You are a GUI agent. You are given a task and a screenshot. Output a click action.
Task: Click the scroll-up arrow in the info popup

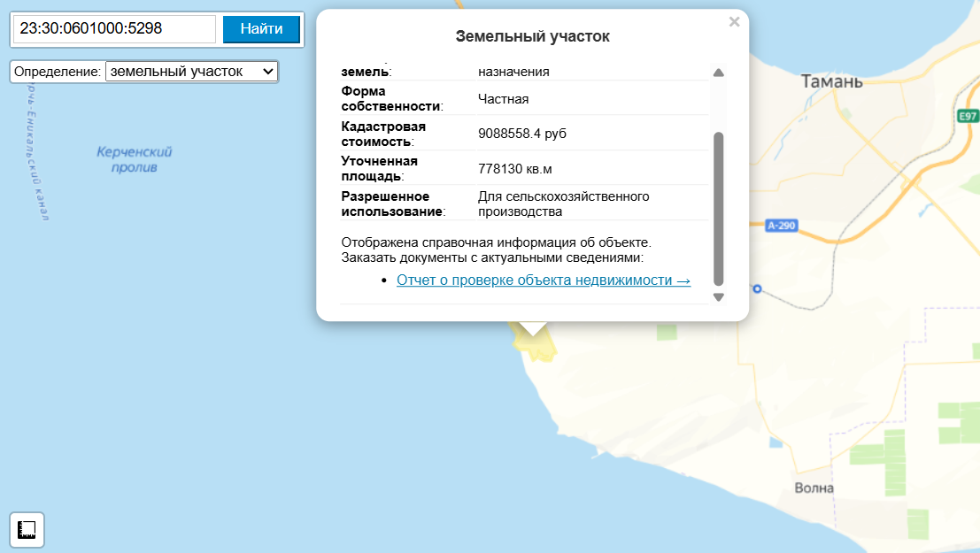coord(720,71)
